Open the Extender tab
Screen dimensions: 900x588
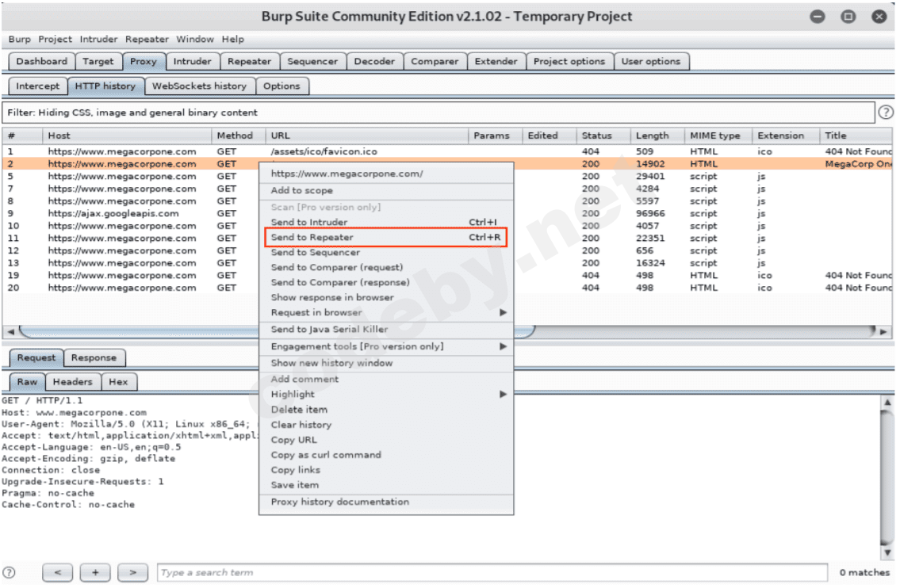pyautogui.click(x=496, y=61)
